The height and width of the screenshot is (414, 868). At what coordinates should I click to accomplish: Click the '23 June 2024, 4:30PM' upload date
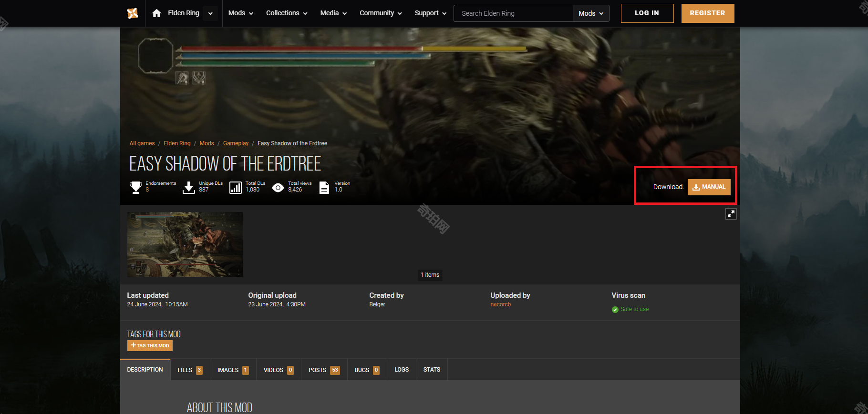pyautogui.click(x=277, y=304)
